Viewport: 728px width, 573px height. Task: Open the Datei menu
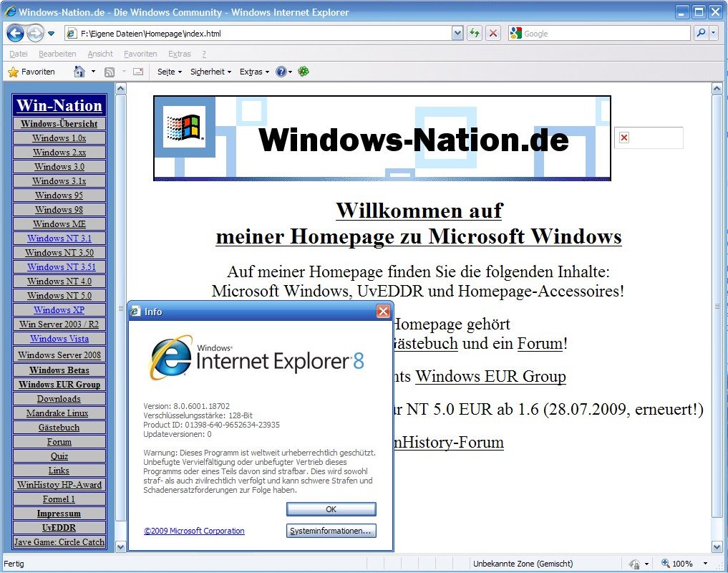pos(19,54)
